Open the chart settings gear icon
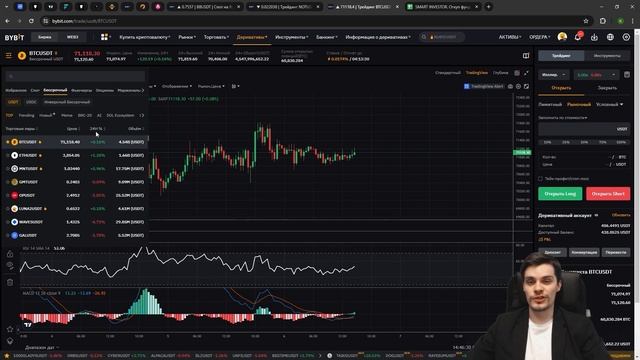This screenshot has height=360, width=640. (518, 87)
